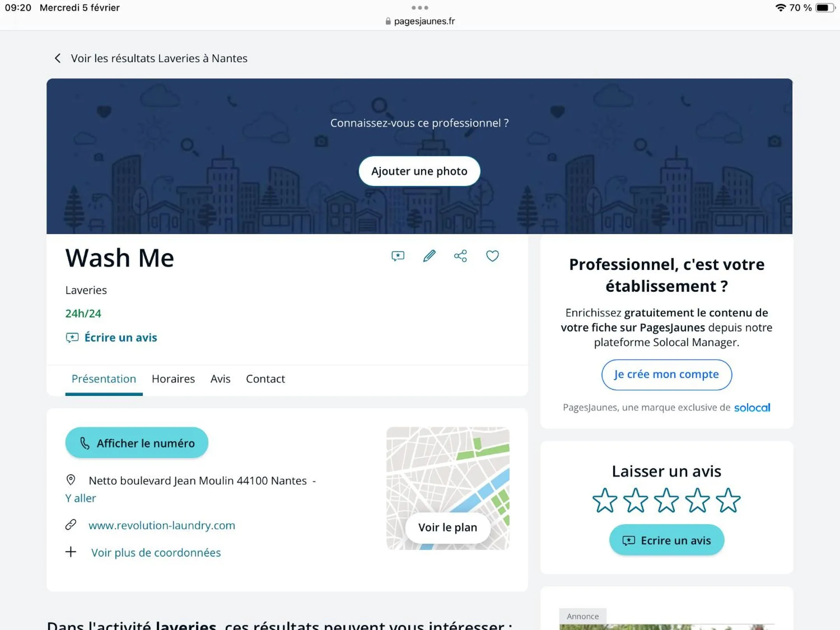Image resolution: width=840 pixels, height=630 pixels.
Task: Click the location pin icon beside address
Action: pyautogui.click(x=71, y=480)
